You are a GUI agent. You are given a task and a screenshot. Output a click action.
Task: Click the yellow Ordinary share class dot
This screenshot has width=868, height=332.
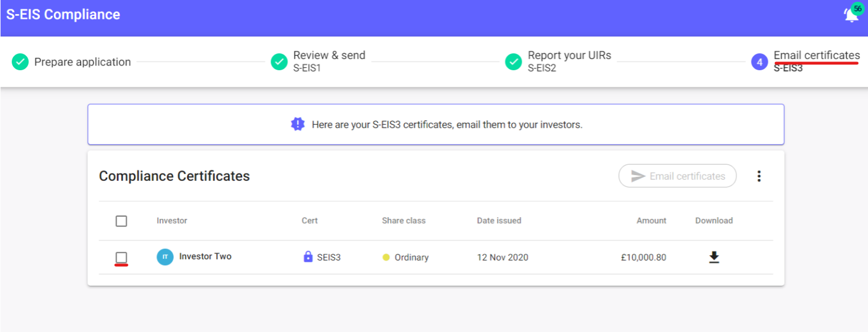click(x=386, y=257)
